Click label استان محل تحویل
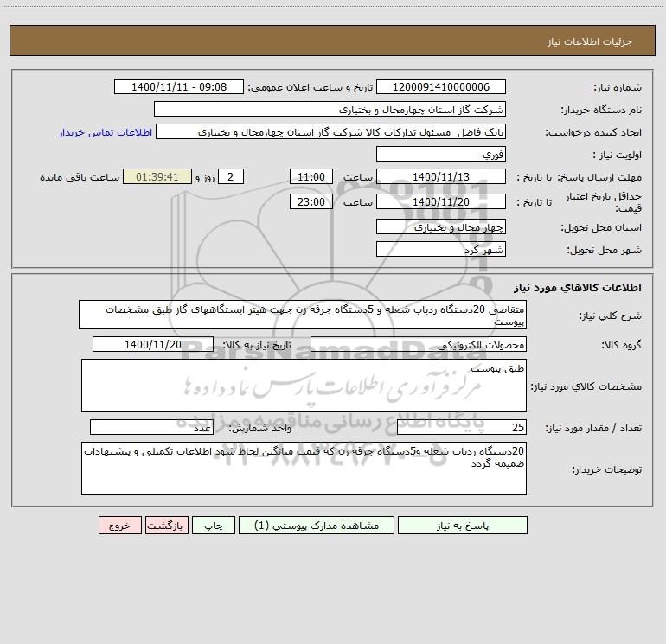This screenshot has height=644, width=666. 601,227
